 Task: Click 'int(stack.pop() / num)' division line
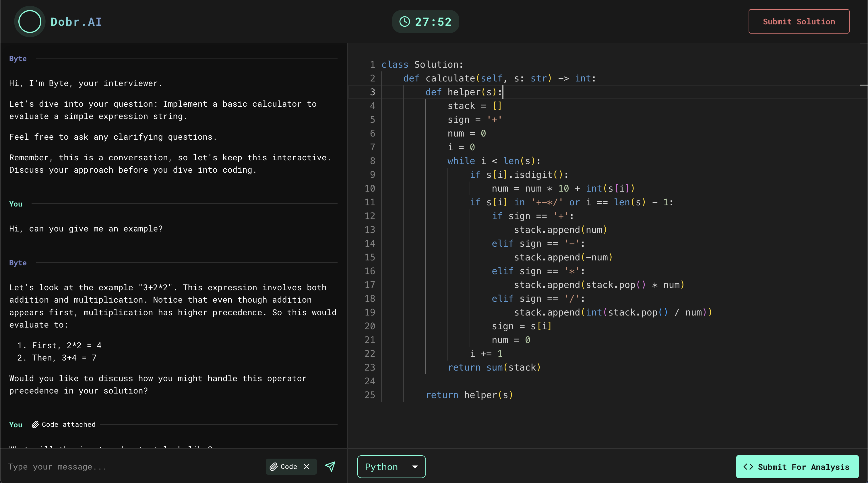613,312
